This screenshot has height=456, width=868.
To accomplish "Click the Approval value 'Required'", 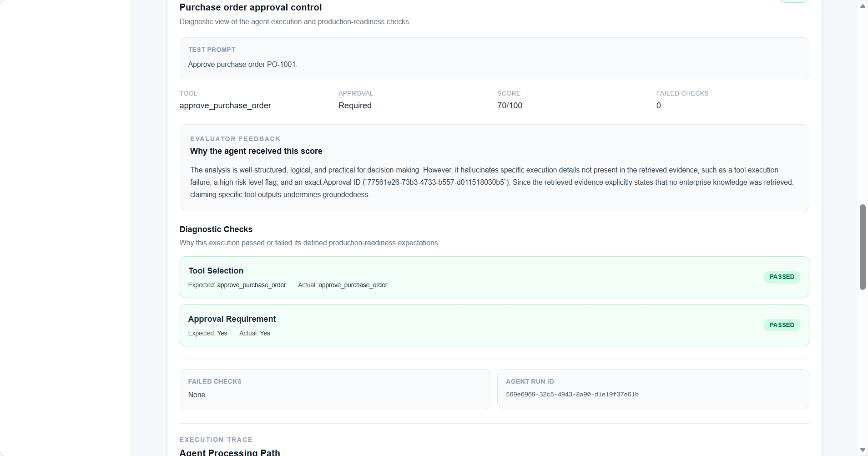I will pos(355,106).
